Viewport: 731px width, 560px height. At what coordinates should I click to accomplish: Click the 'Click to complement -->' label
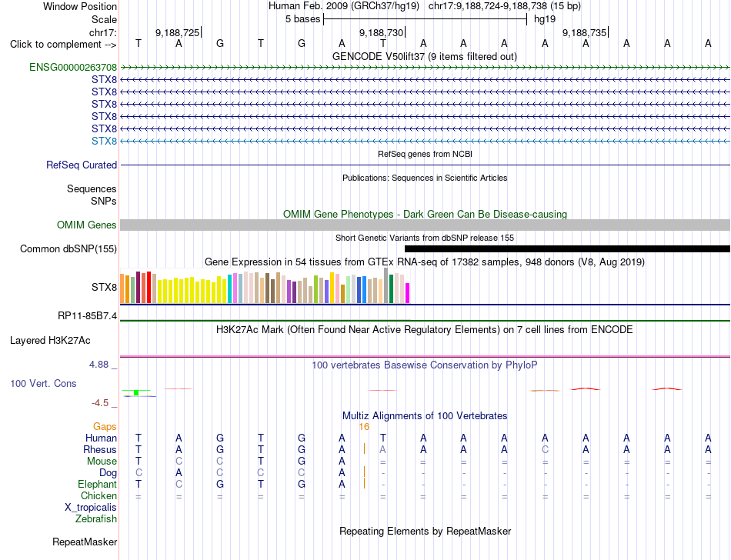tap(63, 45)
